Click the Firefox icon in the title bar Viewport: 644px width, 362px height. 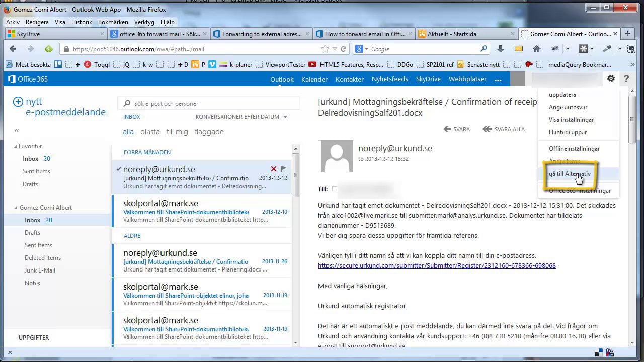(x=8, y=9)
